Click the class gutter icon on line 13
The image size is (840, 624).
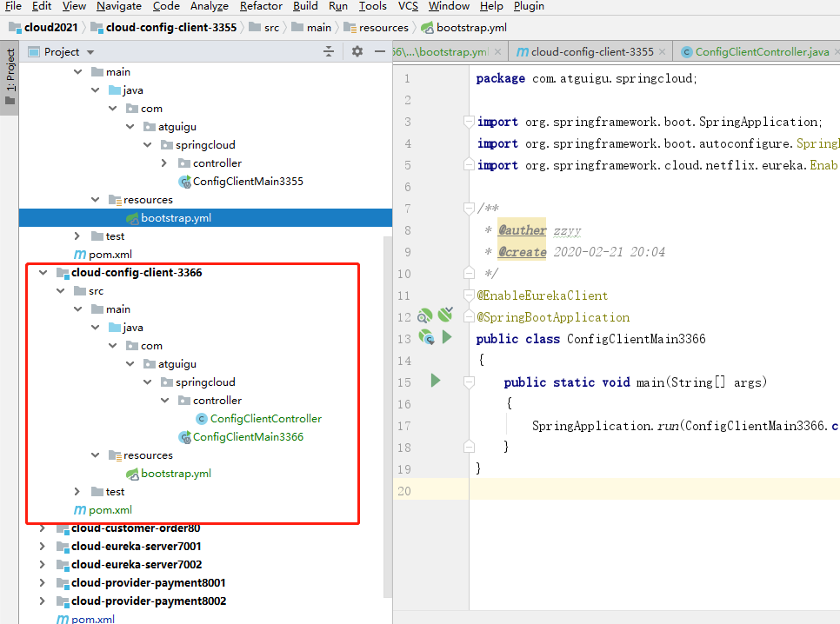point(426,337)
